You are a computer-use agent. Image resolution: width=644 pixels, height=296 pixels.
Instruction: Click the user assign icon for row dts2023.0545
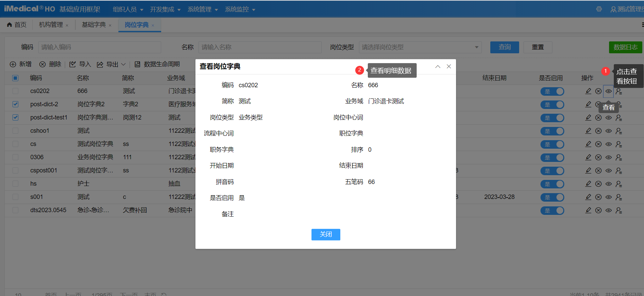click(619, 210)
